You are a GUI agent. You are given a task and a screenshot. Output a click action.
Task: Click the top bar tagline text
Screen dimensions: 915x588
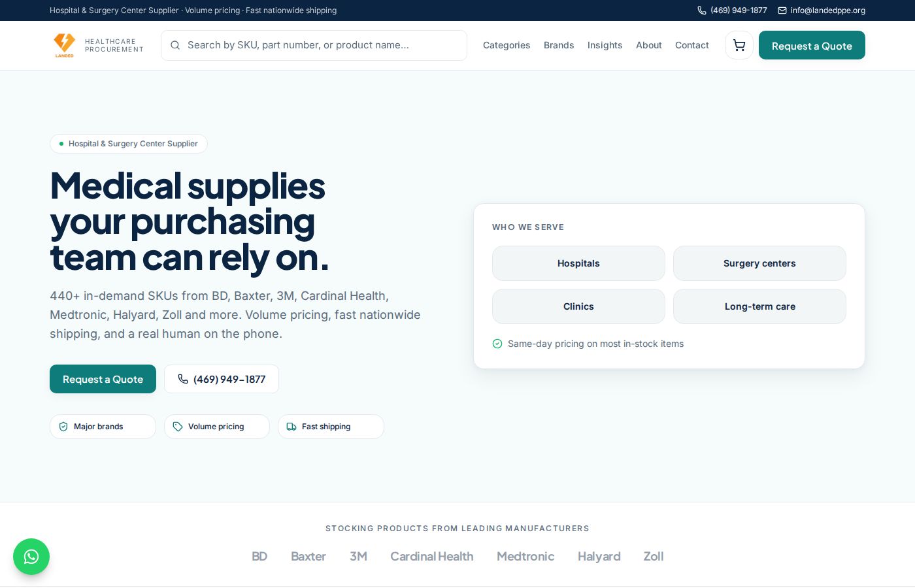[193, 10]
